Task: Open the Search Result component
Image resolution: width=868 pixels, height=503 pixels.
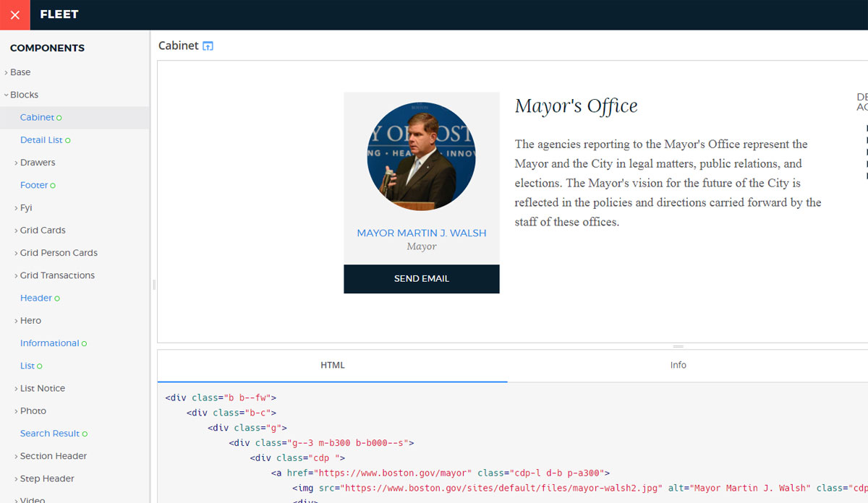Action: point(49,434)
